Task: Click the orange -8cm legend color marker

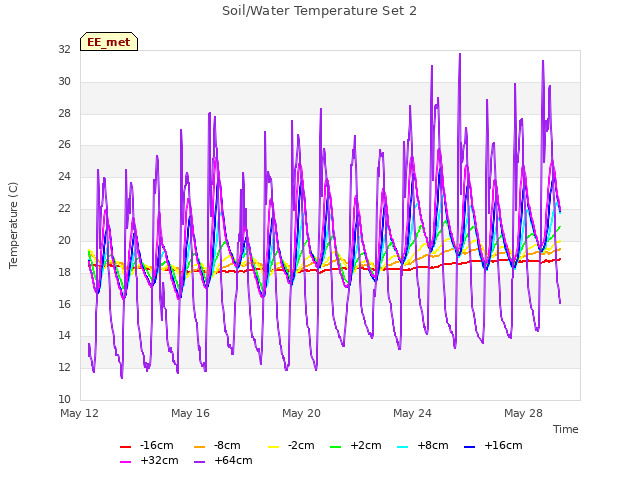Action: tap(200, 447)
